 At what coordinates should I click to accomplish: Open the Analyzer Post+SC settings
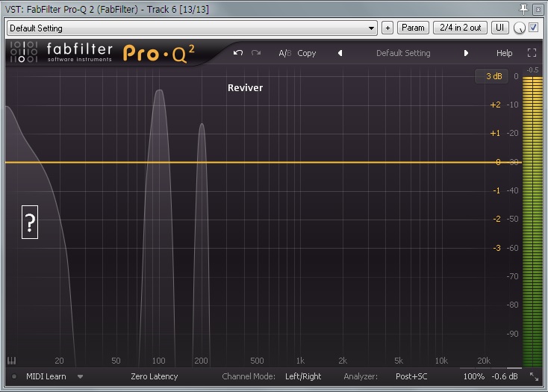[411, 376]
